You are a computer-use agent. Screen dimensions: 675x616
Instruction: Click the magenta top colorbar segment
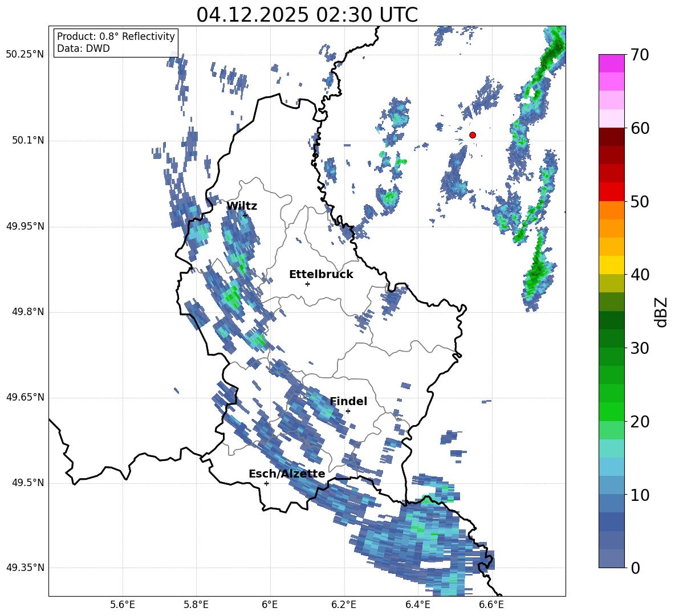tap(612, 63)
